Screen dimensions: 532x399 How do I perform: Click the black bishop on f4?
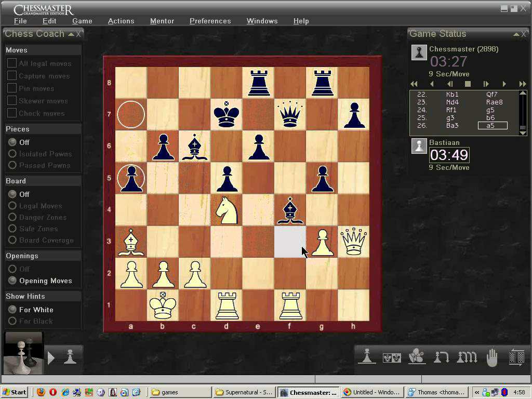point(290,210)
